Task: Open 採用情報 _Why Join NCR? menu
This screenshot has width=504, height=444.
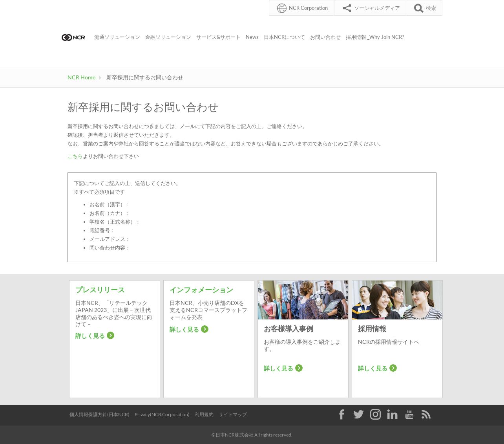Action: point(375,37)
